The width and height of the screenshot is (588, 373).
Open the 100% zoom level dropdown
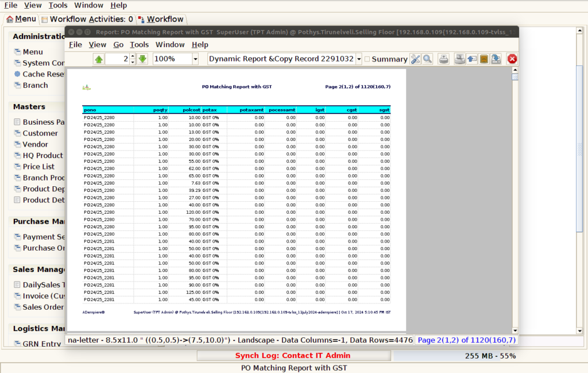click(x=195, y=59)
